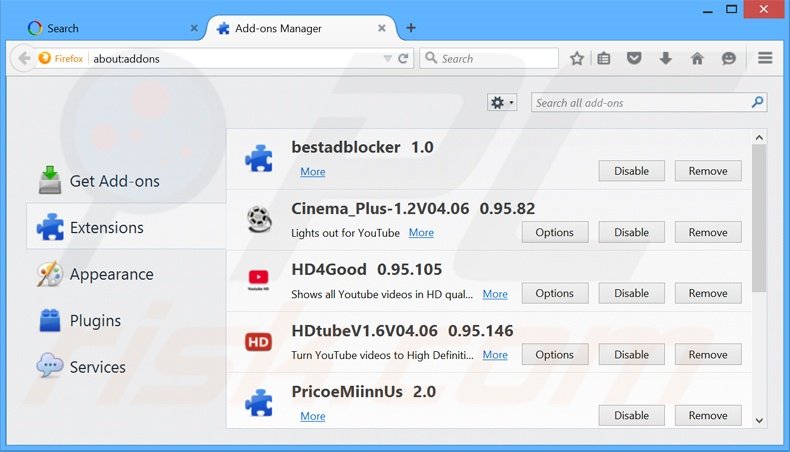Click the PricoeMiinnUs puzzle piece icon
Screen dimensions: 790x452
point(259,403)
